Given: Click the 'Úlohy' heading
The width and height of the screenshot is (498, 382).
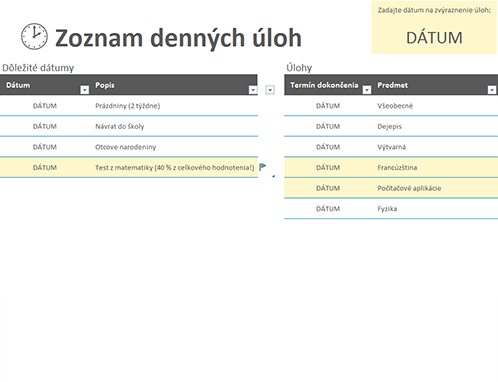Looking at the screenshot, I should 299,68.
